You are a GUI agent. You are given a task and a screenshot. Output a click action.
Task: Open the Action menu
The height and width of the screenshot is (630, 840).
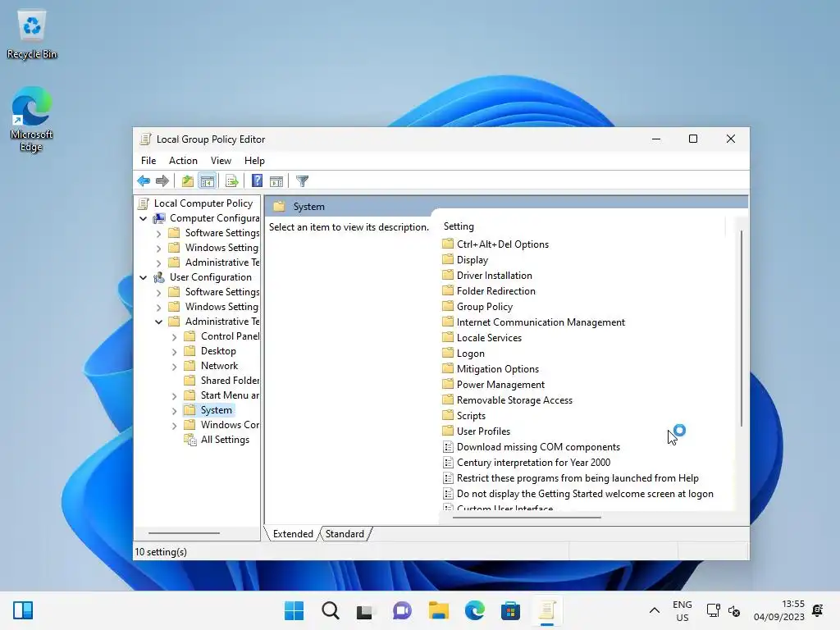(x=183, y=161)
